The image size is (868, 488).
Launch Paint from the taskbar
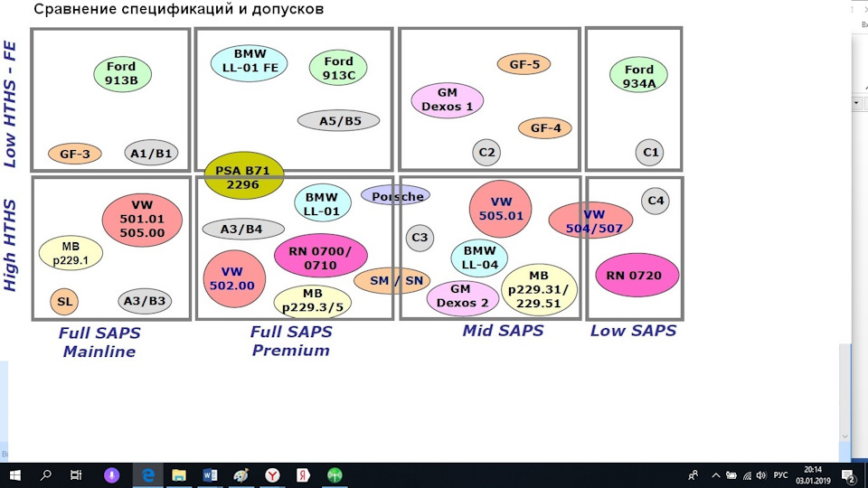pyautogui.click(x=241, y=474)
